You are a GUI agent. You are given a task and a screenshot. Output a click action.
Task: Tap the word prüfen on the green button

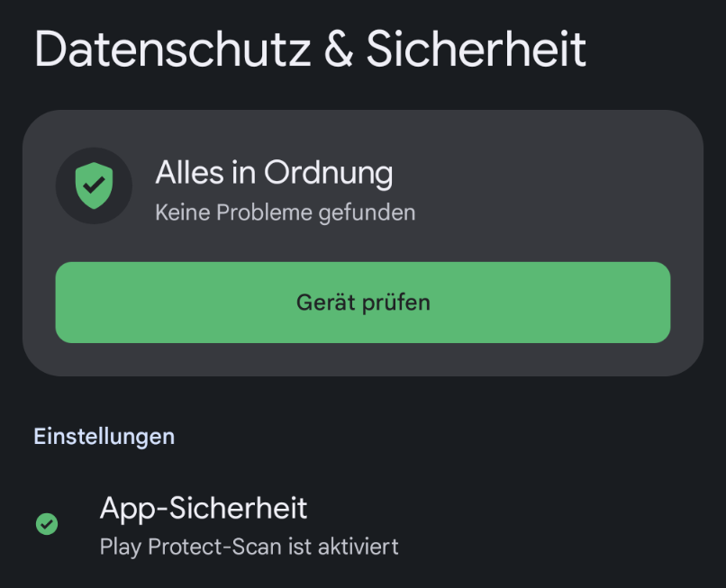[x=396, y=303]
